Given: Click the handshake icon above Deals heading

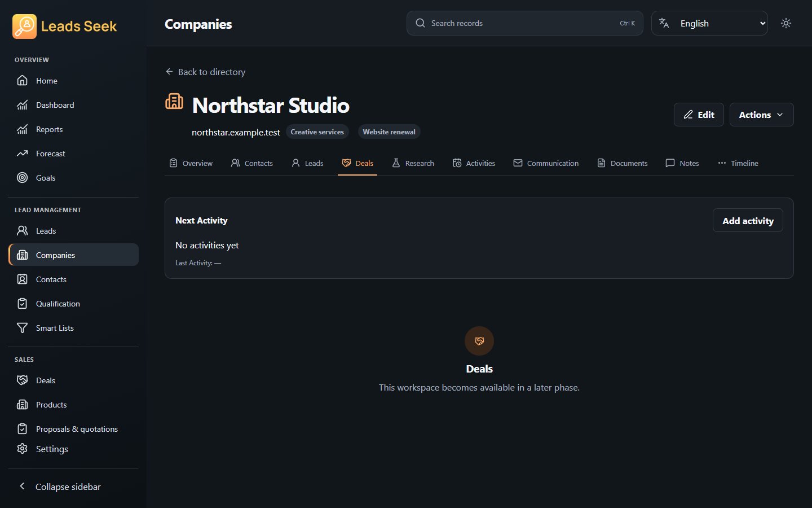Looking at the screenshot, I should [479, 341].
